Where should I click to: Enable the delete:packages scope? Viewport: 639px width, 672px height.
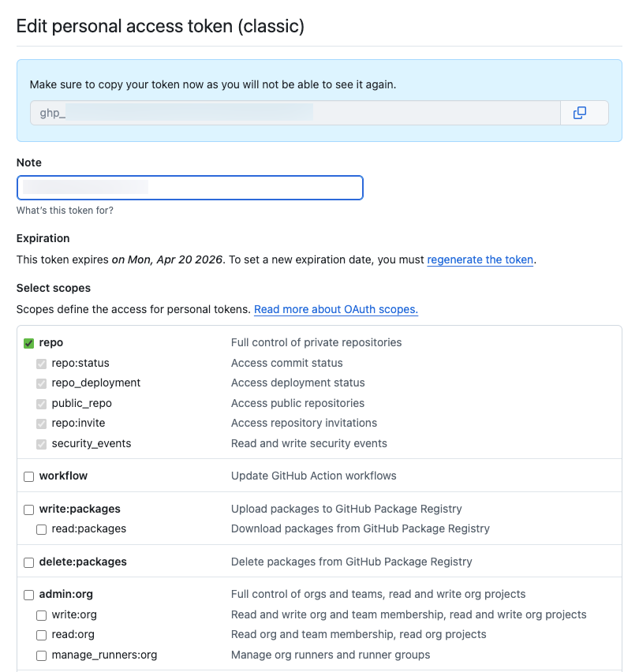pos(28,562)
